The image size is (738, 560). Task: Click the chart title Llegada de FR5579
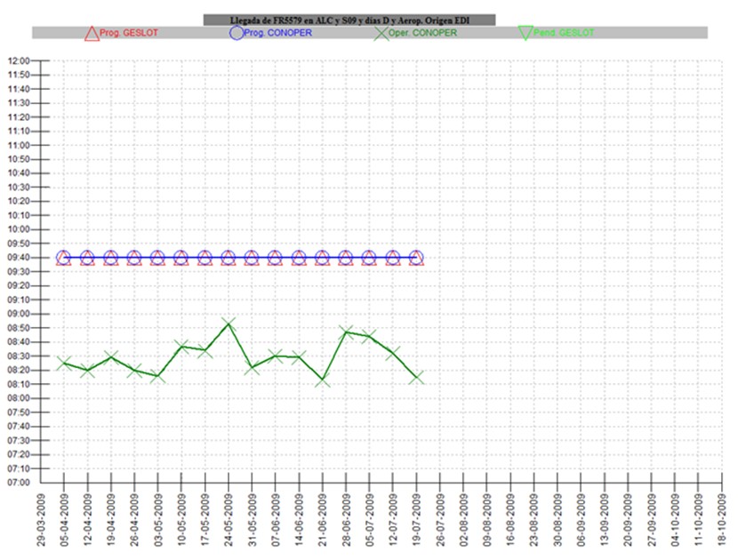(x=349, y=19)
